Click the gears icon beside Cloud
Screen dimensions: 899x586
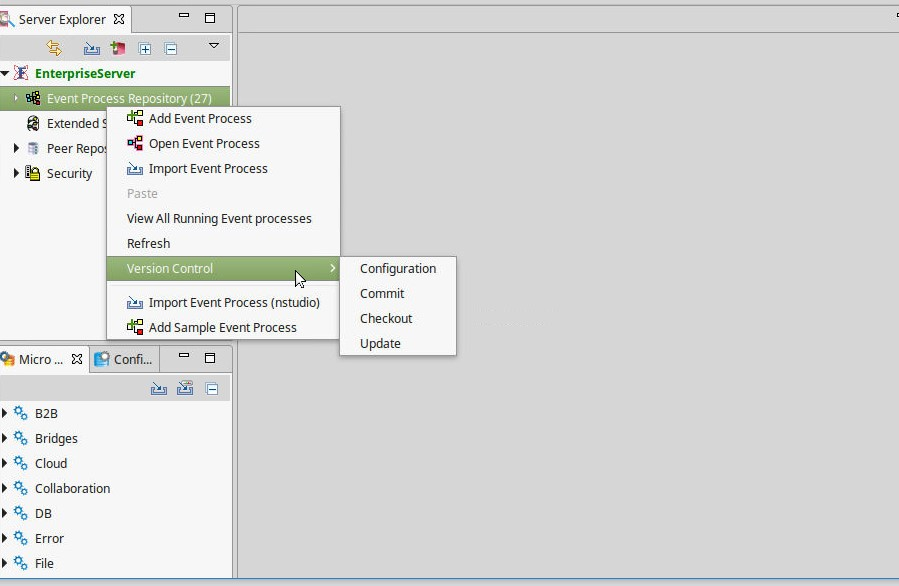click(21, 463)
